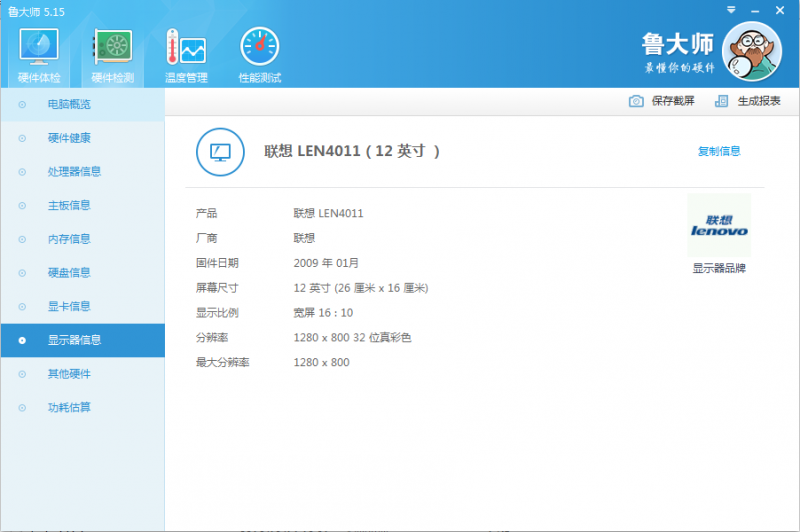Click the 生成报表 button label
The width and height of the screenshot is (800, 532).
[759, 101]
